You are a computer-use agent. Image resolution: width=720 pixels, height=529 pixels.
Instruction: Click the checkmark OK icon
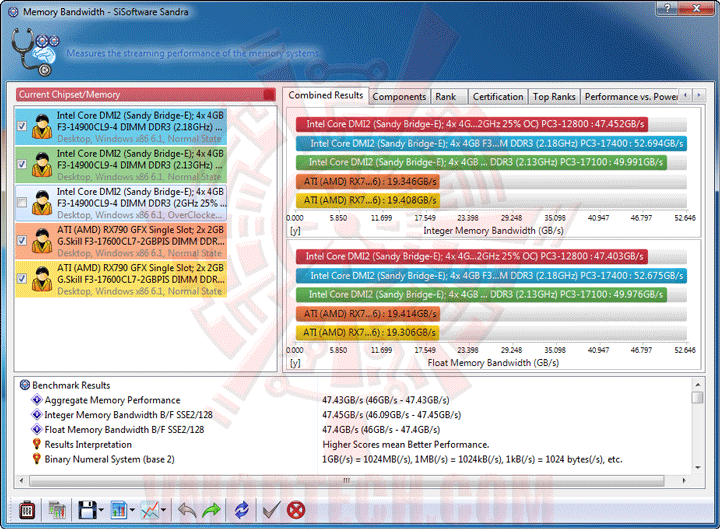point(271,510)
